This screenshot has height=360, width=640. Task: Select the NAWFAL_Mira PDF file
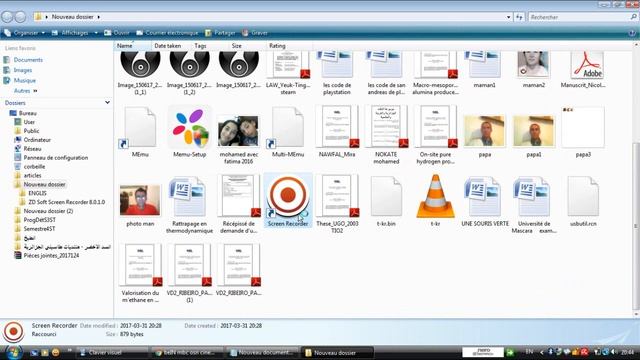(x=337, y=127)
